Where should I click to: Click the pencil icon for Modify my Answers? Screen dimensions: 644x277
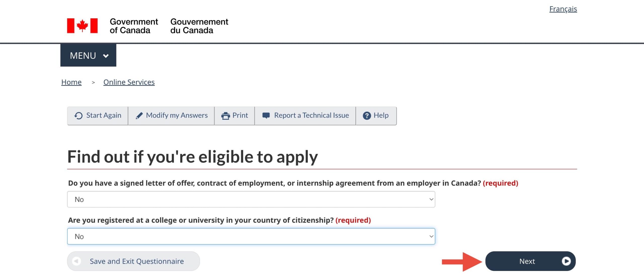pos(139,116)
